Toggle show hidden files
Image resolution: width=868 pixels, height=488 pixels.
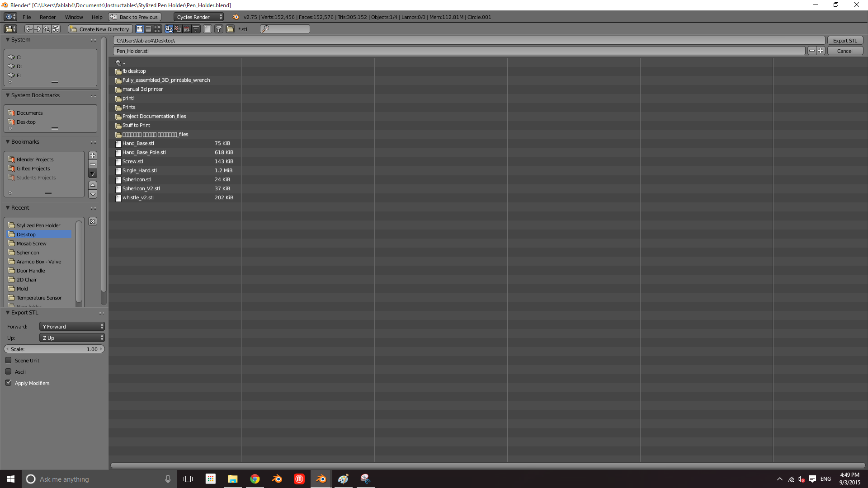(207, 29)
